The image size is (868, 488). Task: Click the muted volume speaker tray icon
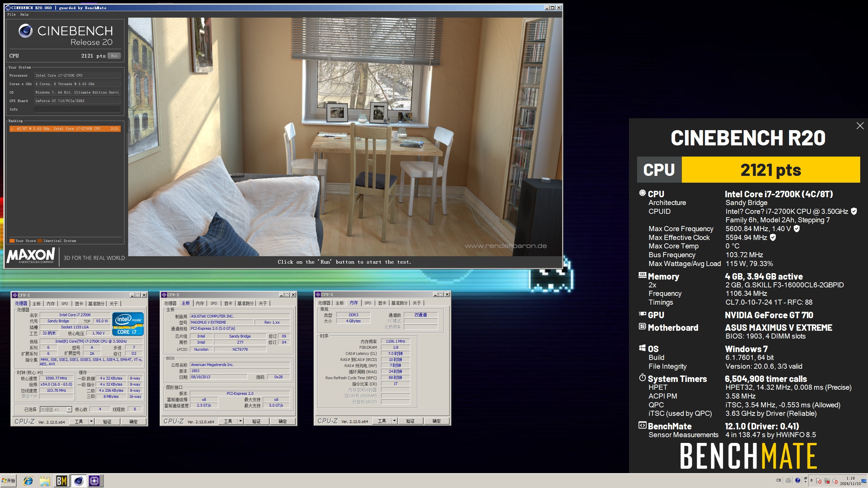pyautogui.click(x=835, y=481)
